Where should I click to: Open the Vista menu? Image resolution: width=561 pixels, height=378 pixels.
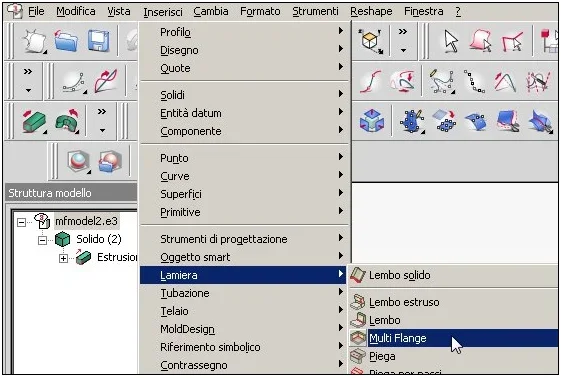(119, 11)
